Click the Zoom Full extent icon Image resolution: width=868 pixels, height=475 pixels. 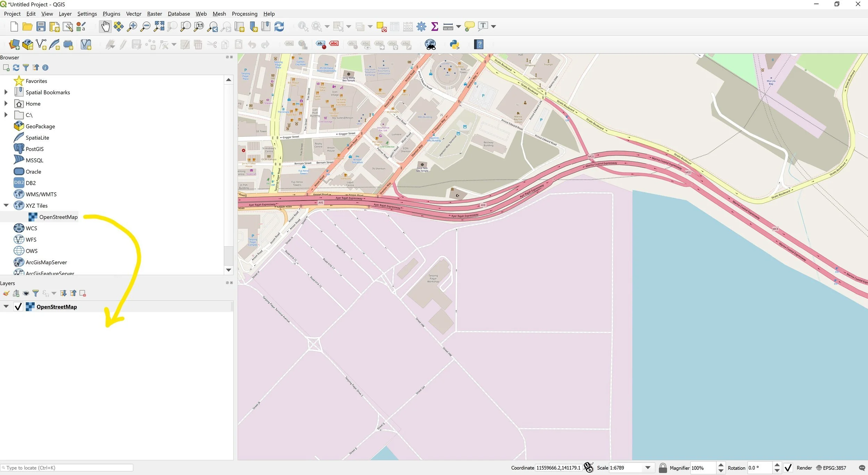click(x=159, y=26)
